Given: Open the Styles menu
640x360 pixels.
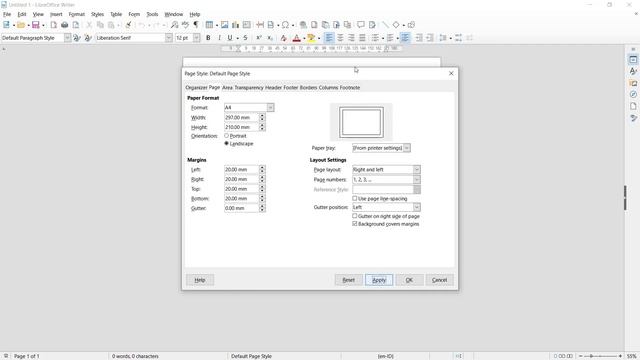Looking at the screenshot, I should 97,14.
